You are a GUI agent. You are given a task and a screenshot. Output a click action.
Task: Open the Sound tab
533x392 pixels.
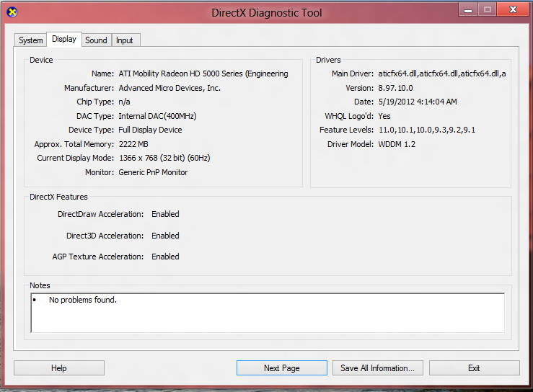coord(96,40)
